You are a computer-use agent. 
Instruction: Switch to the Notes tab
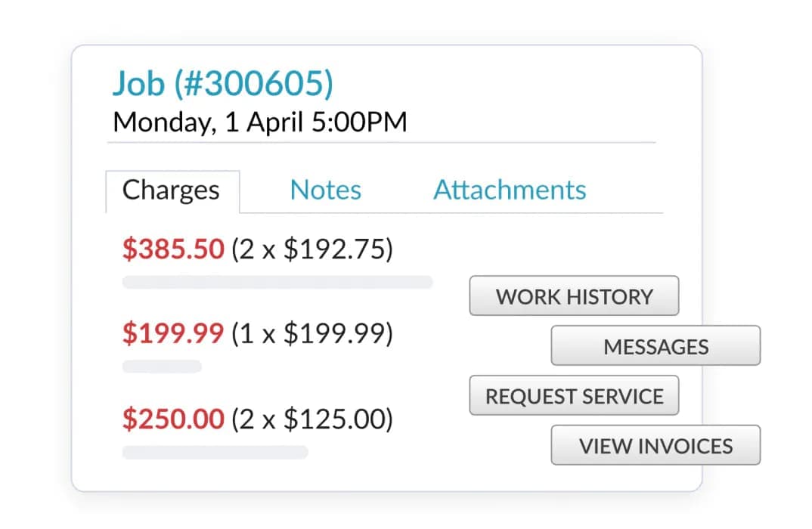tap(326, 190)
